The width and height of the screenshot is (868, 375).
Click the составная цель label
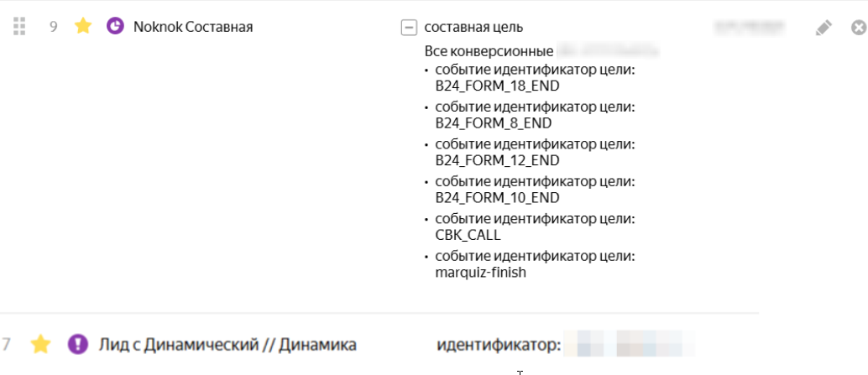(473, 27)
